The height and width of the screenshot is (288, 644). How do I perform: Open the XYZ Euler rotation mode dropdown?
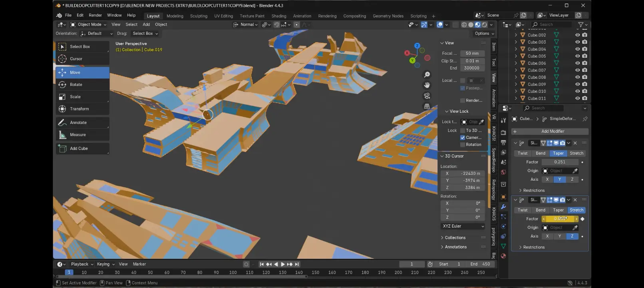point(463,226)
